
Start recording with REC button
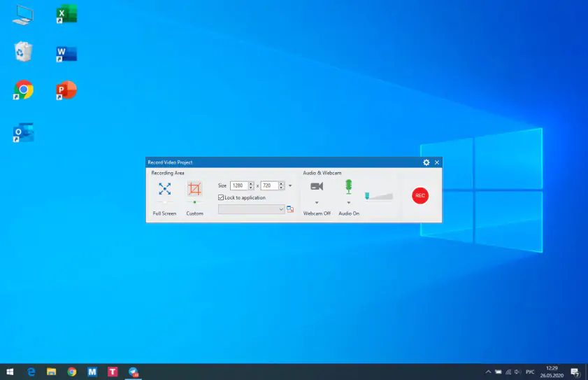(420, 196)
